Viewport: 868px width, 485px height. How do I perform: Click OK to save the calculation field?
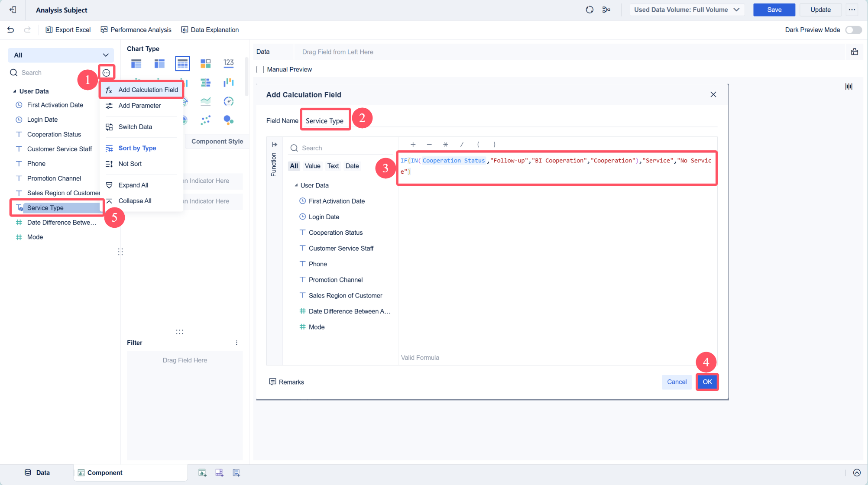(707, 382)
